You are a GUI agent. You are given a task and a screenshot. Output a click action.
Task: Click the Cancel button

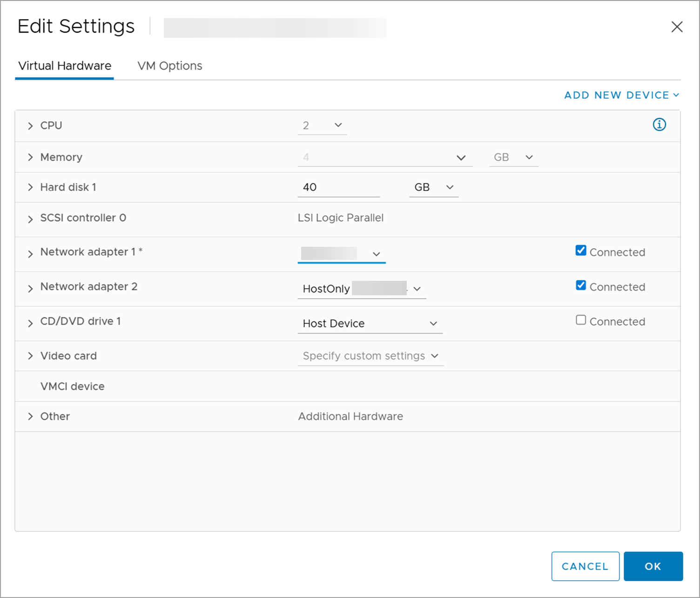pyautogui.click(x=585, y=566)
